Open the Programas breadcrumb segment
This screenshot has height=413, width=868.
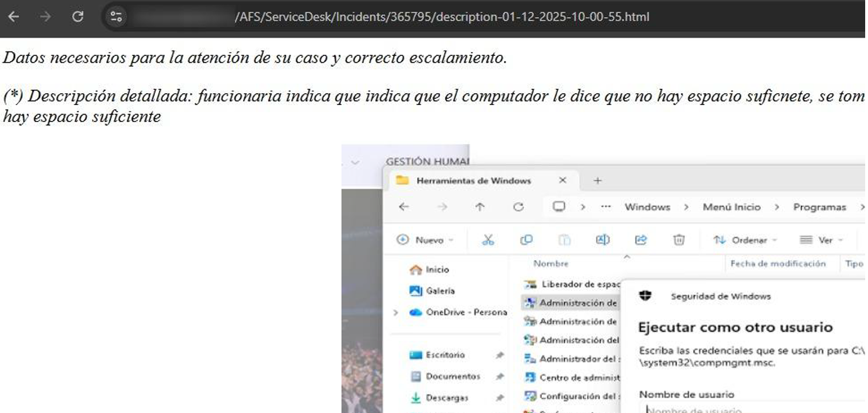[819, 207]
